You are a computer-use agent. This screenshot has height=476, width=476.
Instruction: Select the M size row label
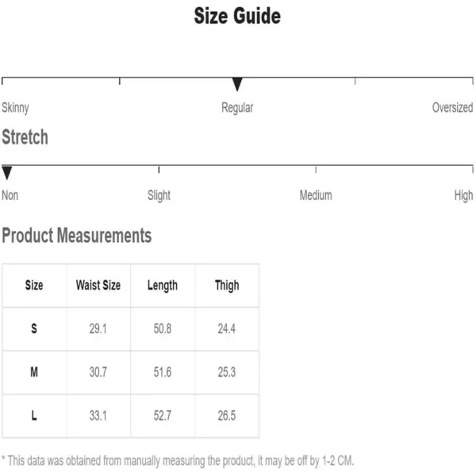click(34, 372)
